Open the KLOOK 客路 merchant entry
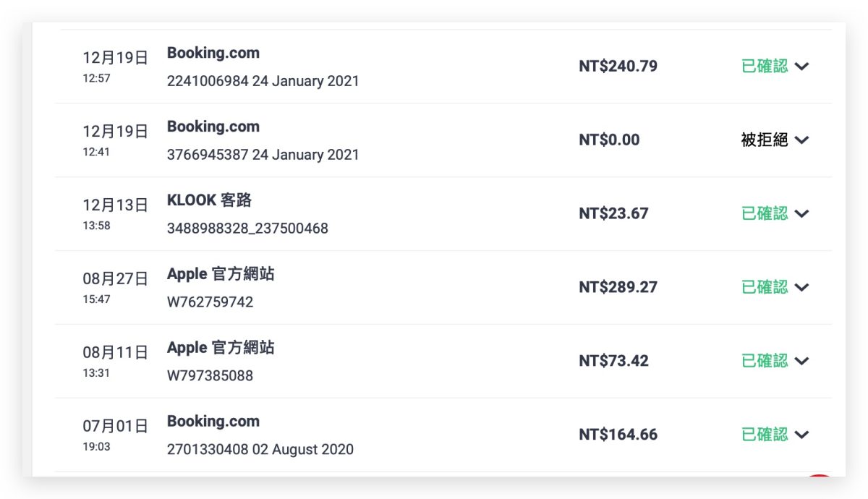 (x=209, y=200)
